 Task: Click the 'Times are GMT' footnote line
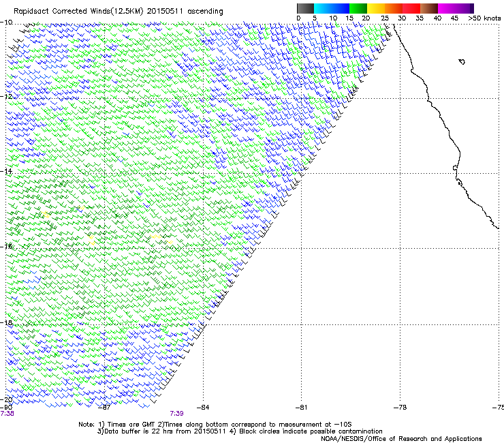pyautogui.click(x=215, y=425)
